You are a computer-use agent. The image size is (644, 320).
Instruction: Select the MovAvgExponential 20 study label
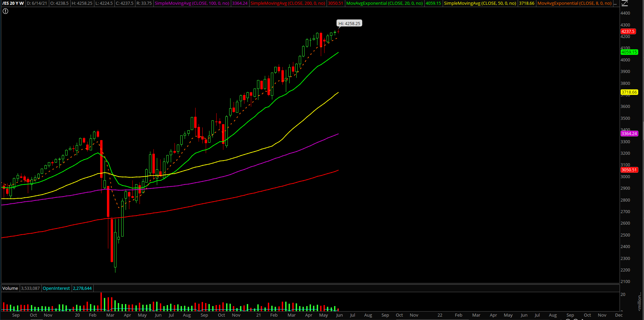[384, 3]
